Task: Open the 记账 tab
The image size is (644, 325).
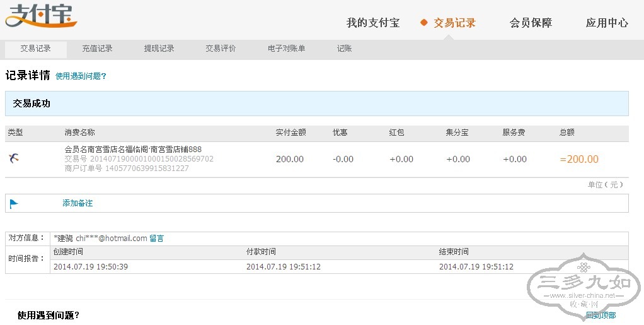Action: click(344, 49)
